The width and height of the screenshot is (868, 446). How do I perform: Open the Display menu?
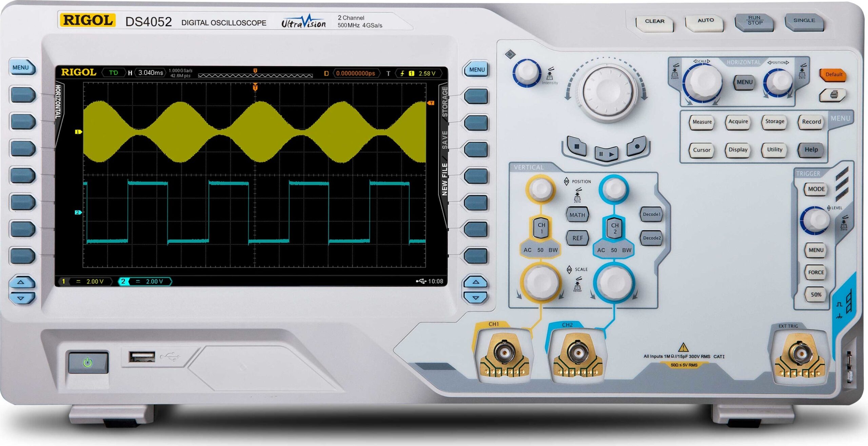(738, 150)
